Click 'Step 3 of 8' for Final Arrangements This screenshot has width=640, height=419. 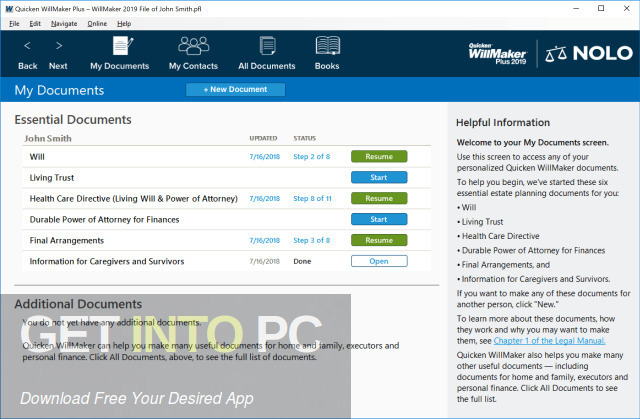tap(312, 240)
